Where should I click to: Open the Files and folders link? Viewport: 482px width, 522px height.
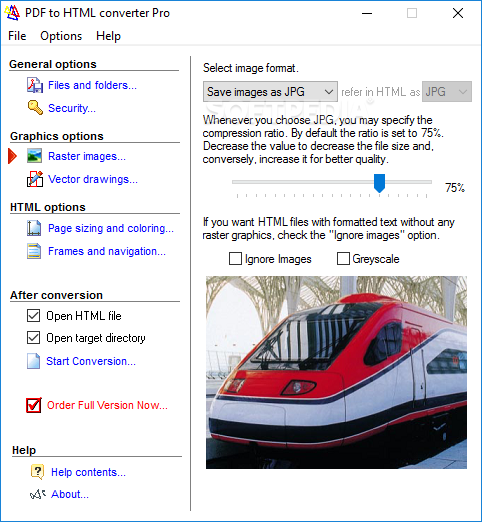[x=92, y=85]
